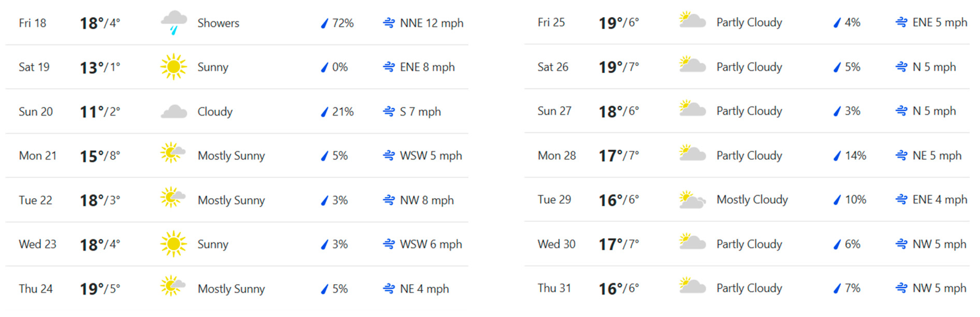
Task: Click the Partly Cloudy icon for Fri 25
Action: 692,20
